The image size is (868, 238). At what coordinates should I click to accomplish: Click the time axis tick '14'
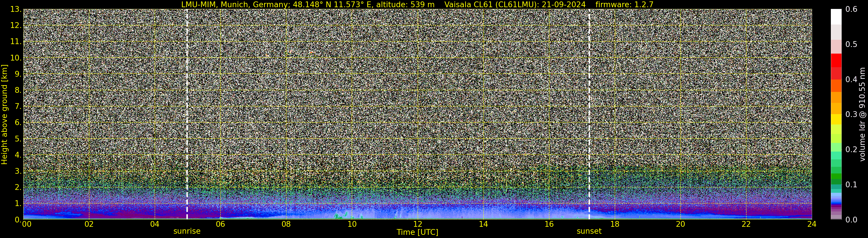click(x=483, y=224)
